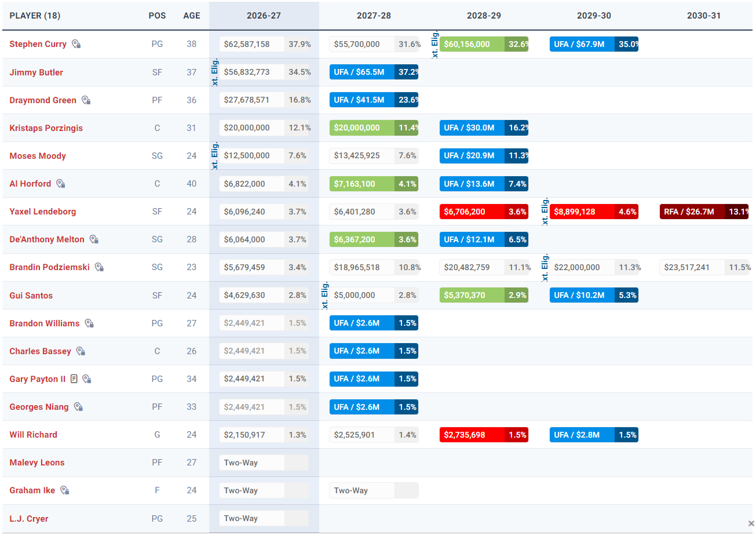The image size is (756, 535).
Task: Click the lock icon next to Graham Ike
Action: click(65, 490)
